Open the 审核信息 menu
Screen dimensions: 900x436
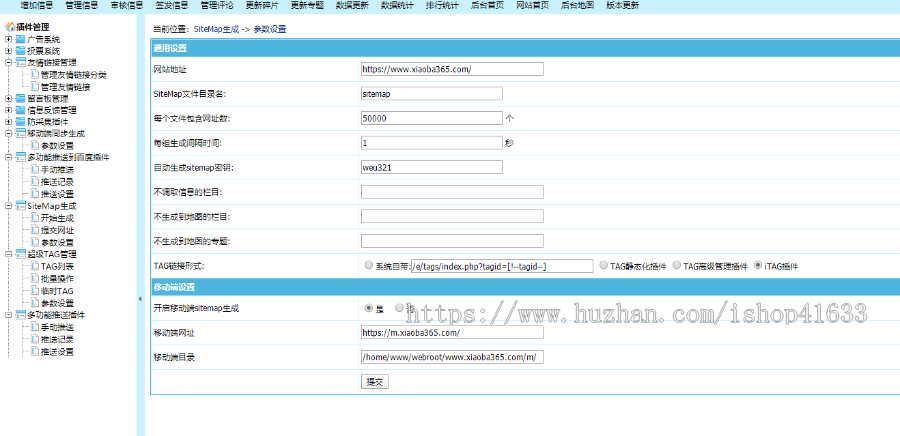click(127, 6)
